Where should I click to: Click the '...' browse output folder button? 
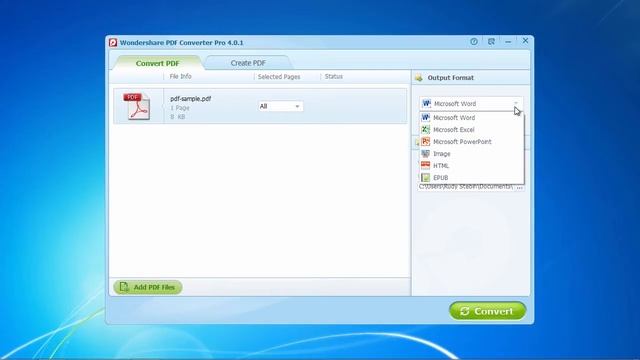519,187
